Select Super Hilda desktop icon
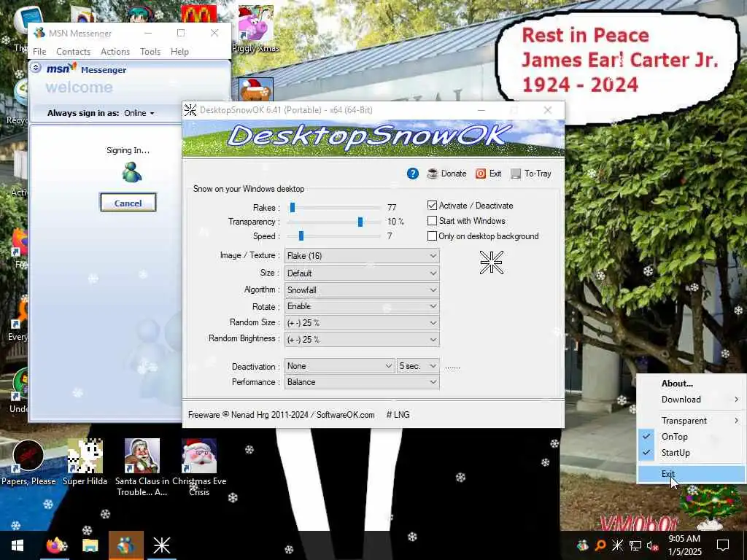The width and height of the screenshot is (747, 560). (x=85, y=462)
